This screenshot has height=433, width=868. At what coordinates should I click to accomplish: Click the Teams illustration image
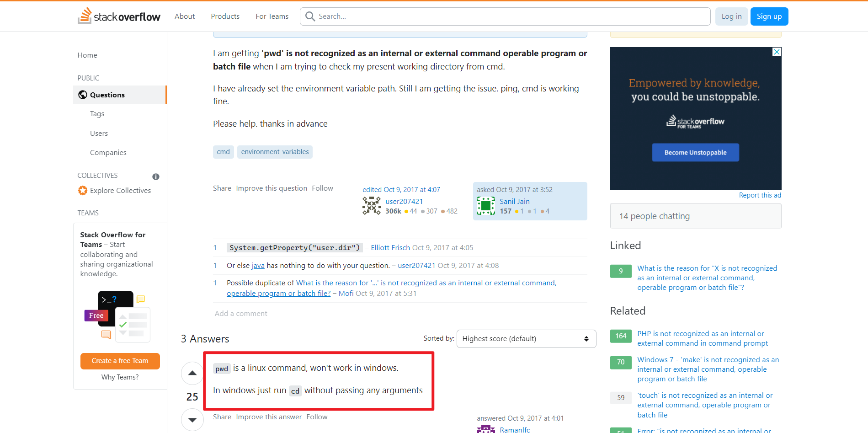click(x=118, y=316)
